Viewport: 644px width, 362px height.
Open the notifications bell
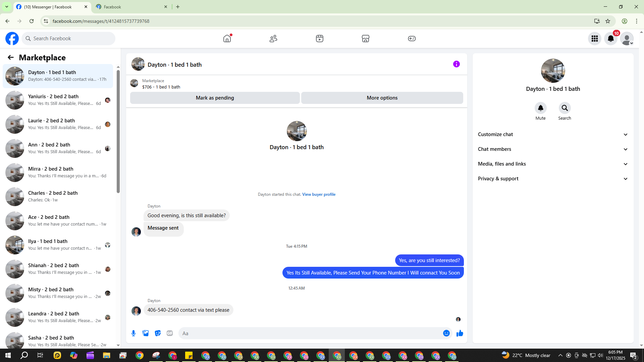click(x=611, y=39)
